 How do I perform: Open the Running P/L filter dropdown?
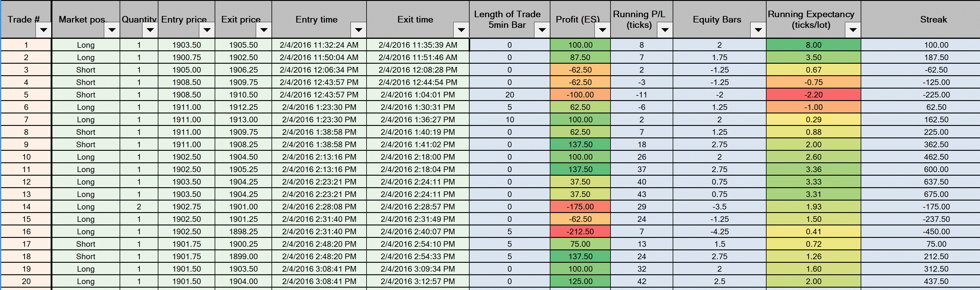pos(665,30)
